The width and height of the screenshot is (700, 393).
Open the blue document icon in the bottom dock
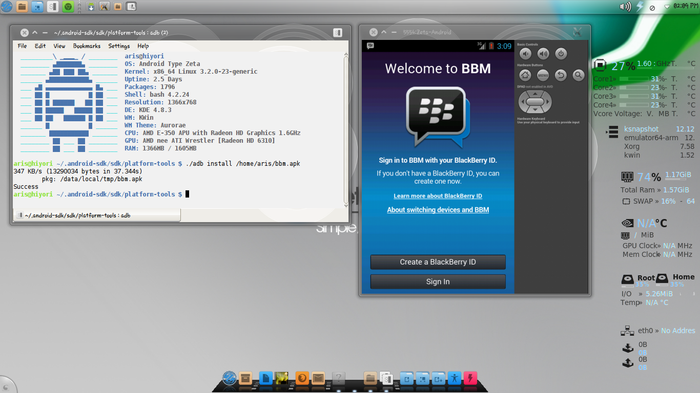point(266,378)
